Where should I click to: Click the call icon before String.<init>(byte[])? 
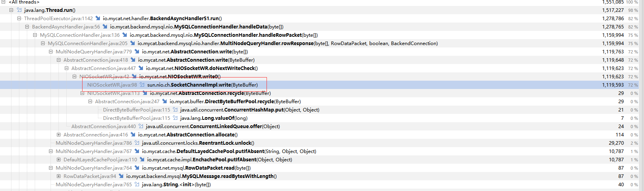click(x=137, y=184)
